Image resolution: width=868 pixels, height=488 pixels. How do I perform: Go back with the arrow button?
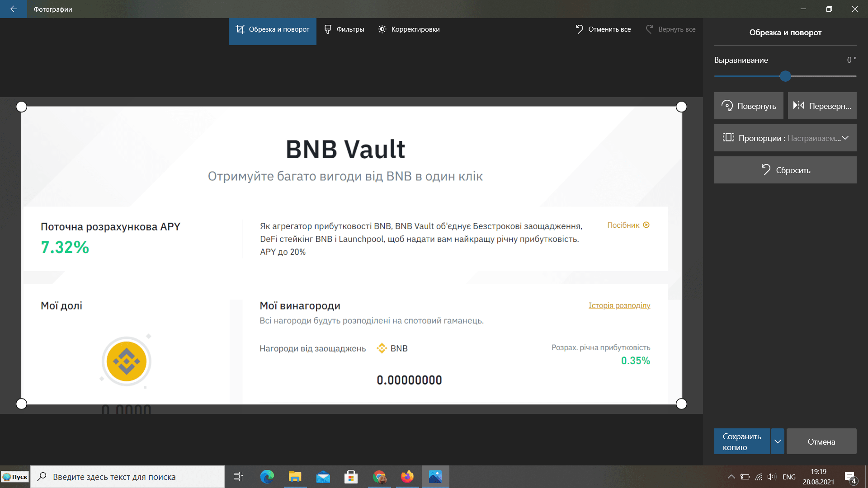click(14, 9)
